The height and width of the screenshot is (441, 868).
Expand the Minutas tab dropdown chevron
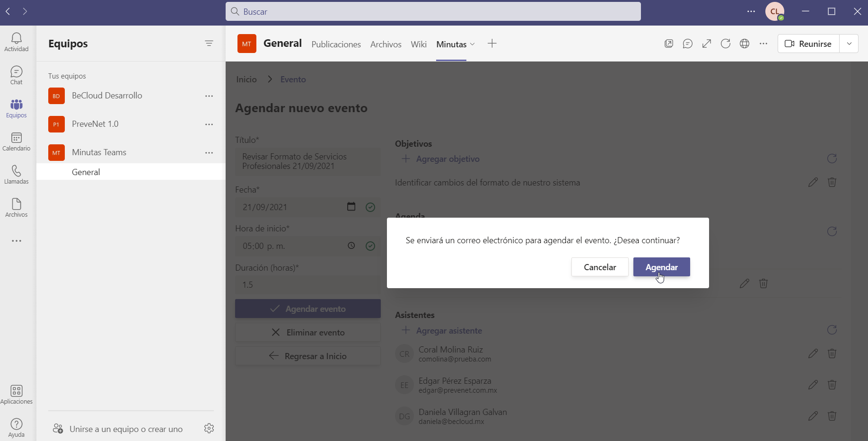click(x=472, y=44)
